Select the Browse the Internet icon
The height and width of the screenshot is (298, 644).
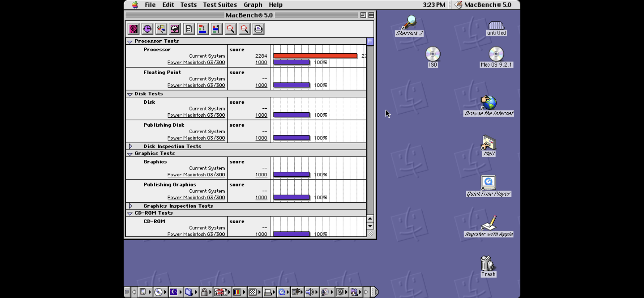[489, 106]
